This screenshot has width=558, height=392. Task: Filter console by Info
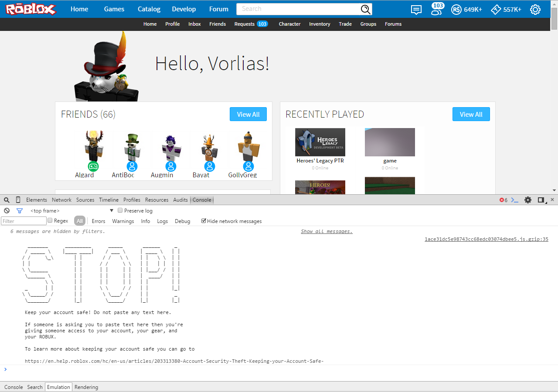click(x=146, y=221)
